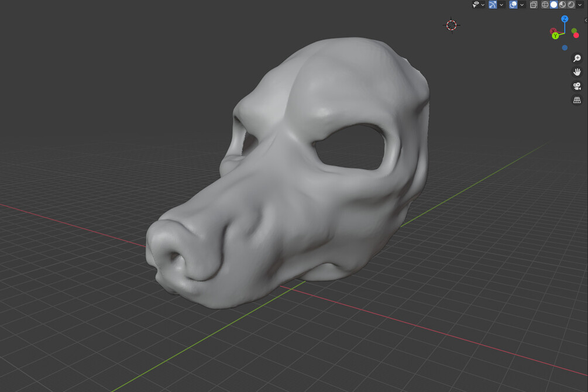
Task: Click the negative Z blue dot on gizmo
Action: (x=565, y=48)
